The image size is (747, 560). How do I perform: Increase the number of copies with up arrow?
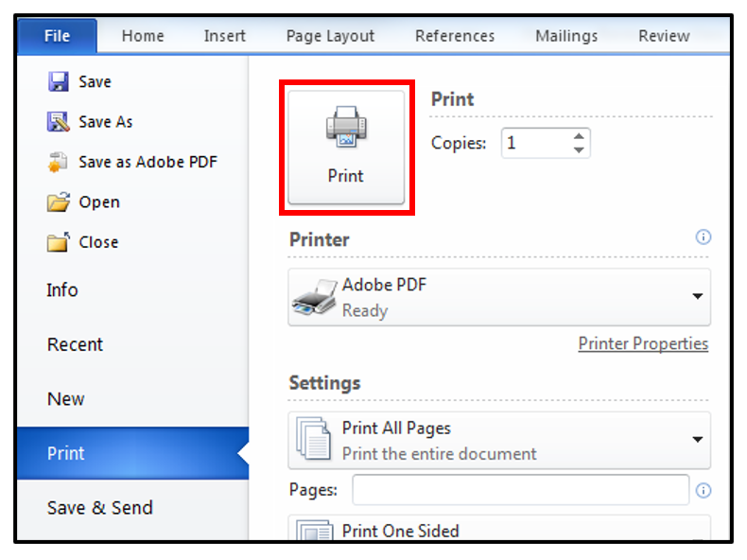click(579, 136)
